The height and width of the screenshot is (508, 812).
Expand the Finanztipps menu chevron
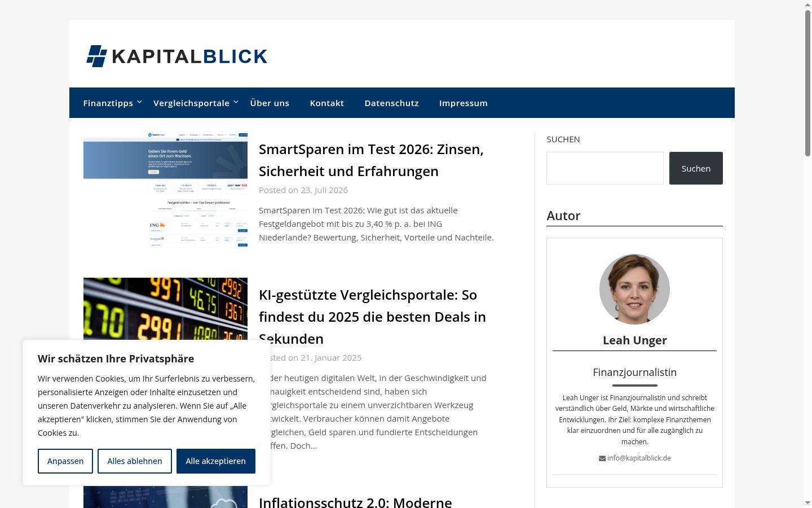[x=139, y=102]
